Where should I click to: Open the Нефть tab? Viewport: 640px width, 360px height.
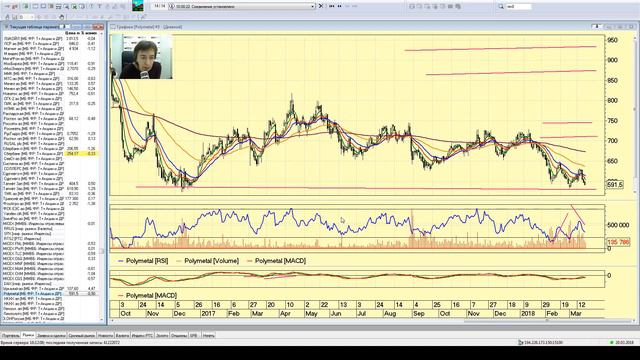pos(209,336)
